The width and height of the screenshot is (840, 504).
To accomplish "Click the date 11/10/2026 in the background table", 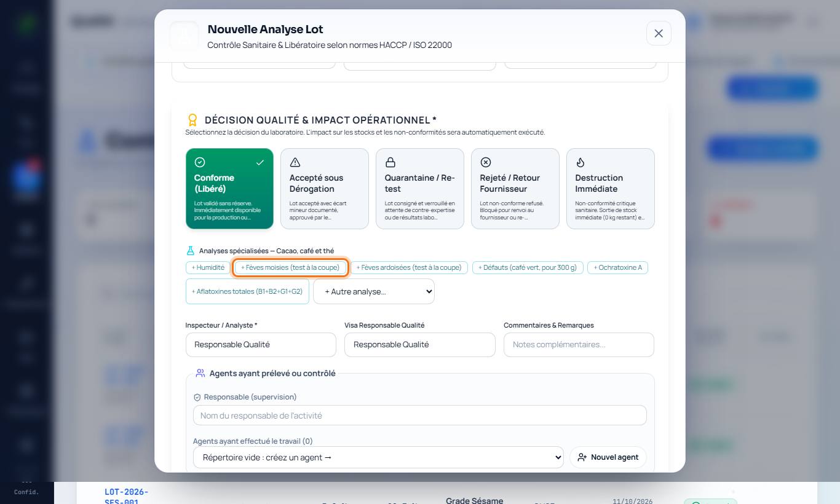I will coord(632,502).
